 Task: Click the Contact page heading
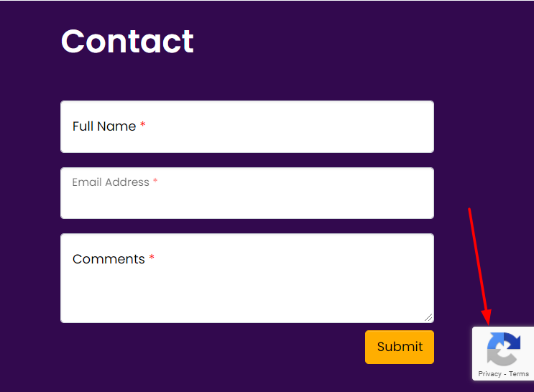(127, 42)
